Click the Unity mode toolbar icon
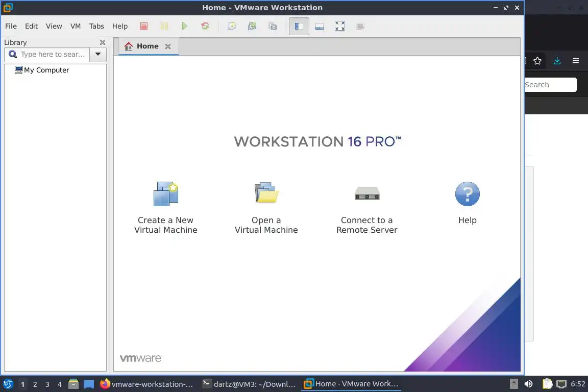 tap(360, 26)
